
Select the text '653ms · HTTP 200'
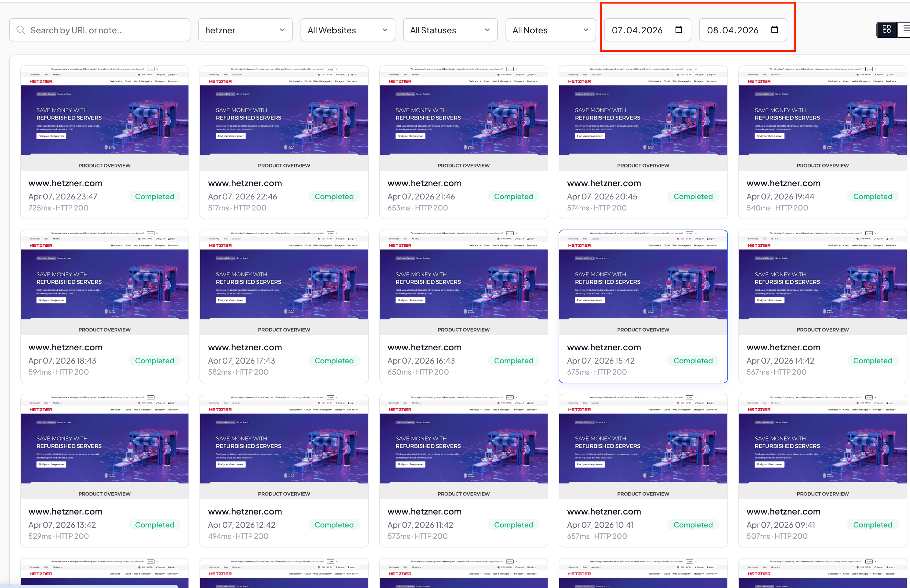pyautogui.click(x=417, y=208)
